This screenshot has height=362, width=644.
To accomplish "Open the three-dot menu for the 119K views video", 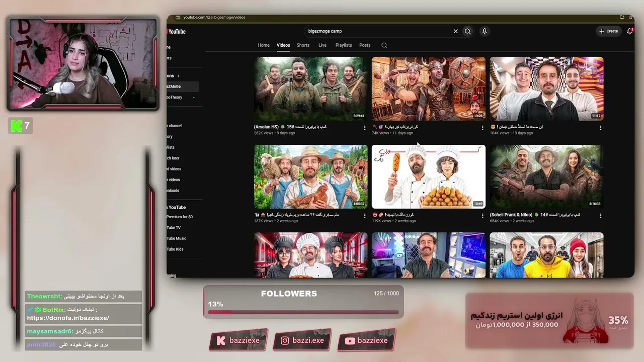I will coord(482,215).
